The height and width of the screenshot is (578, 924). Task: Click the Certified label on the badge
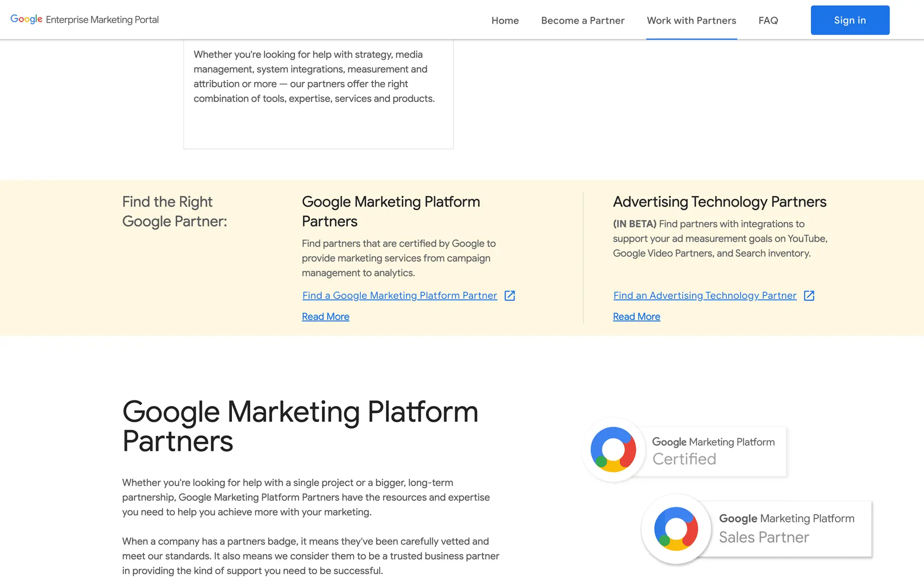tap(684, 459)
